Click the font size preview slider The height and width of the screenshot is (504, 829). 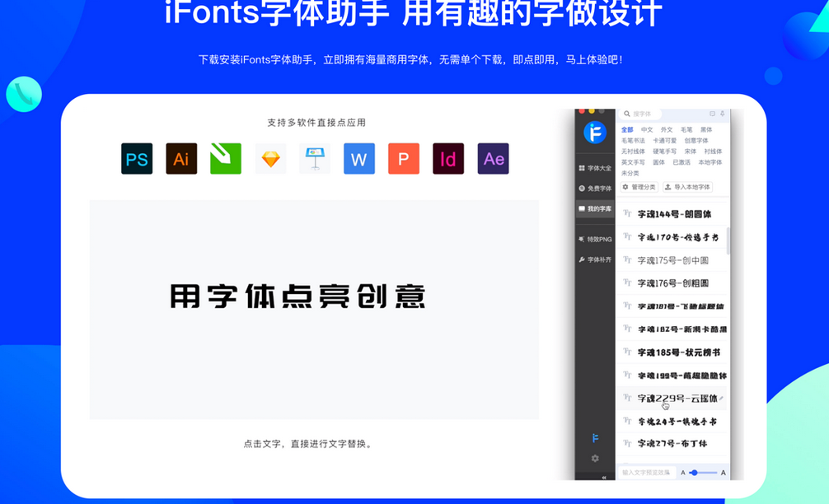point(703,473)
